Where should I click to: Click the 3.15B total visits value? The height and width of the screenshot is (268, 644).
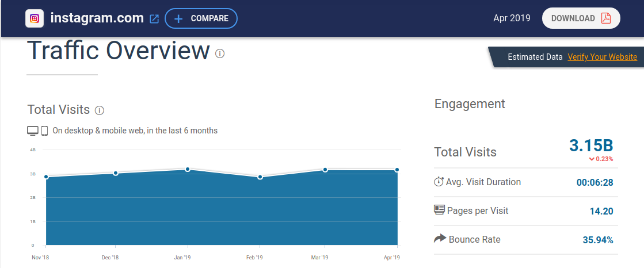[591, 146]
